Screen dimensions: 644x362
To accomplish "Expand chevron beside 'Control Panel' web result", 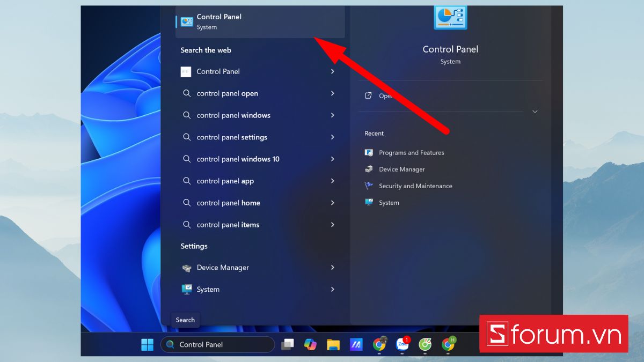I will click(333, 71).
